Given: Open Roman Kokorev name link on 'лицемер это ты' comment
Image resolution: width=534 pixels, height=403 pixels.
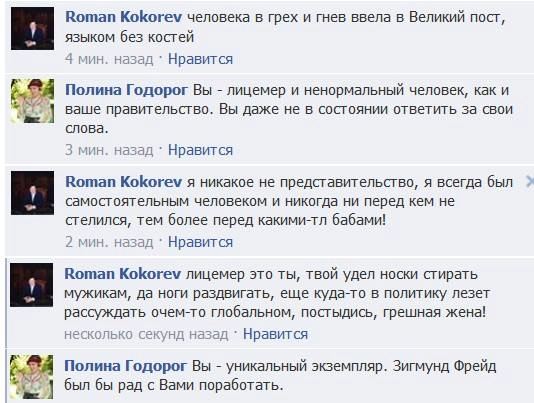Looking at the screenshot, I should click(x=123, y=274).
